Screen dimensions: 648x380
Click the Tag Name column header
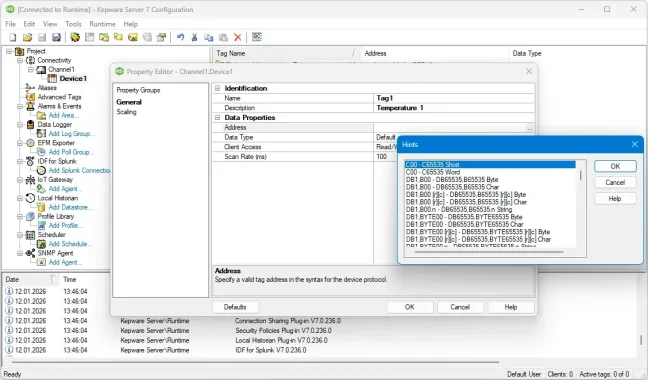pos(285,53)
